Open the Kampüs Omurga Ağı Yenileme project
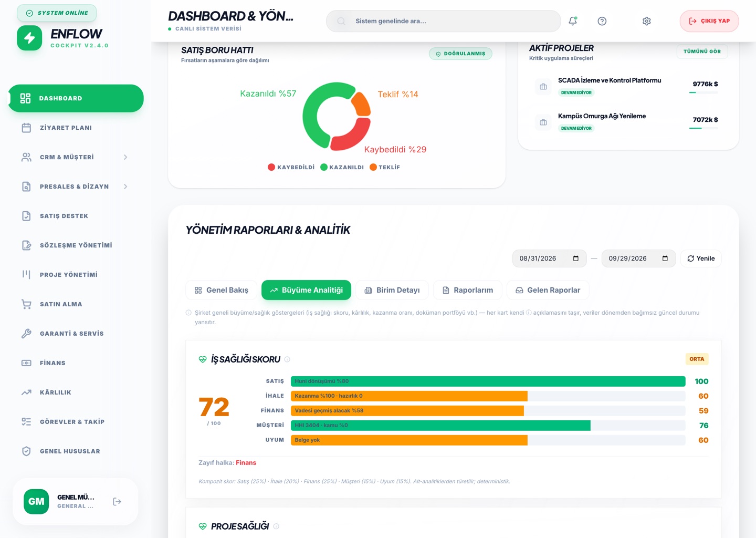 [x=628, y=122]
